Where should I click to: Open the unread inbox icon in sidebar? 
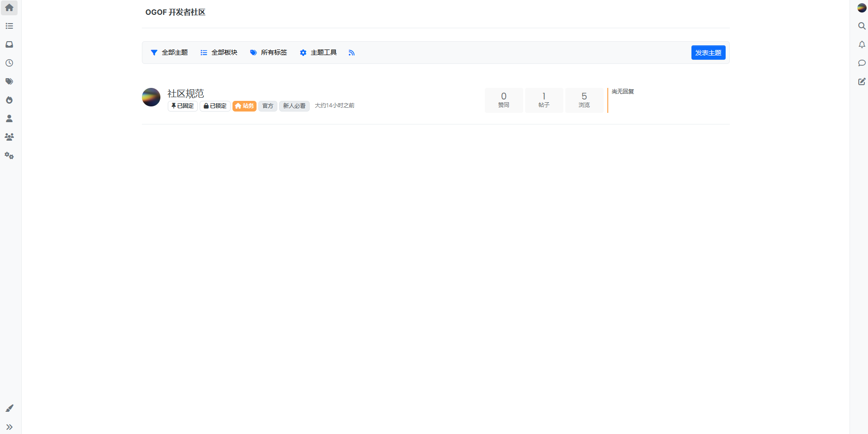click(9, 44)
